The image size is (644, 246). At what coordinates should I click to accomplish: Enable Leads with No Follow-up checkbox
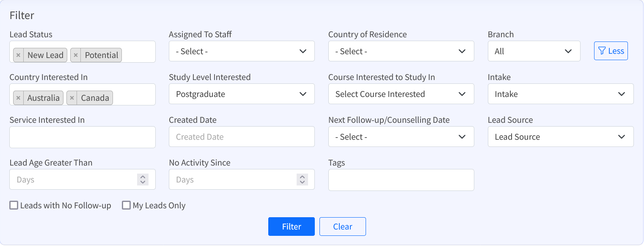14,206
